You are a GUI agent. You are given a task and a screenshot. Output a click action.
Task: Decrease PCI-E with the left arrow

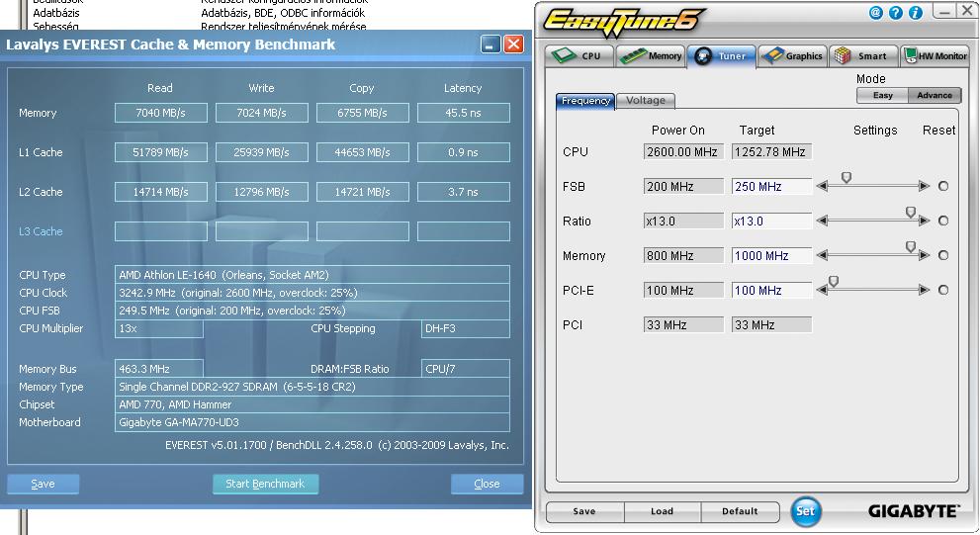click(823, 290)
